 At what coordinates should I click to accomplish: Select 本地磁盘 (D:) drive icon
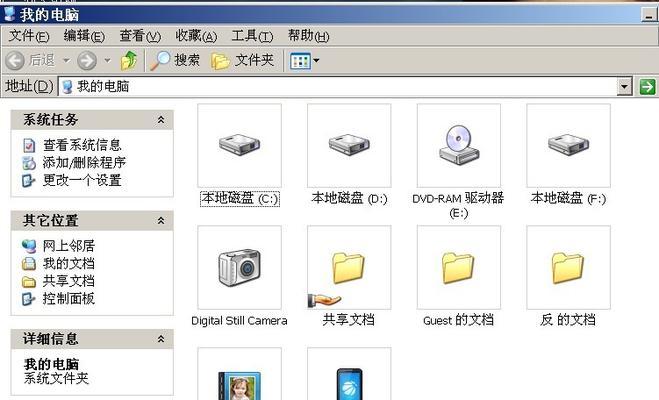click(349, 145)
